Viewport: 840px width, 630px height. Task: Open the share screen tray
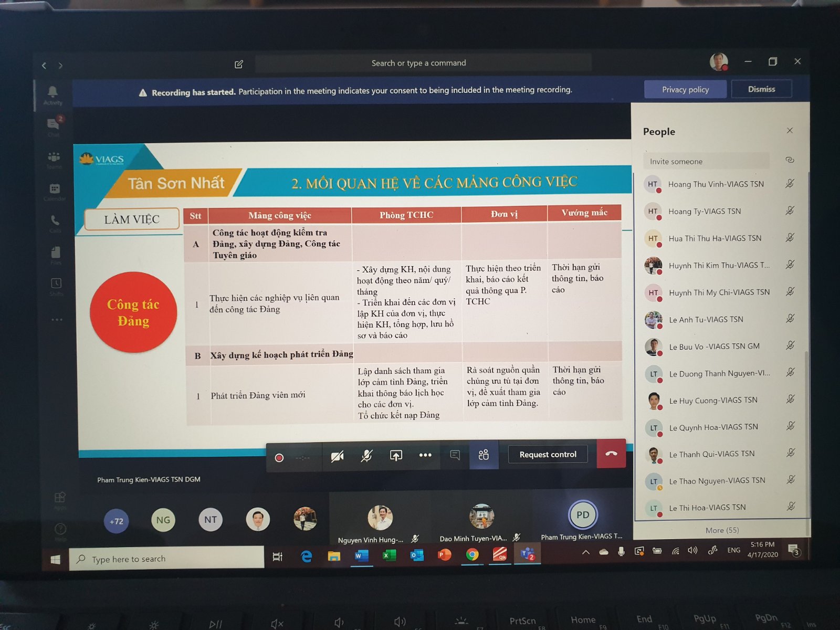coord(396,455)
